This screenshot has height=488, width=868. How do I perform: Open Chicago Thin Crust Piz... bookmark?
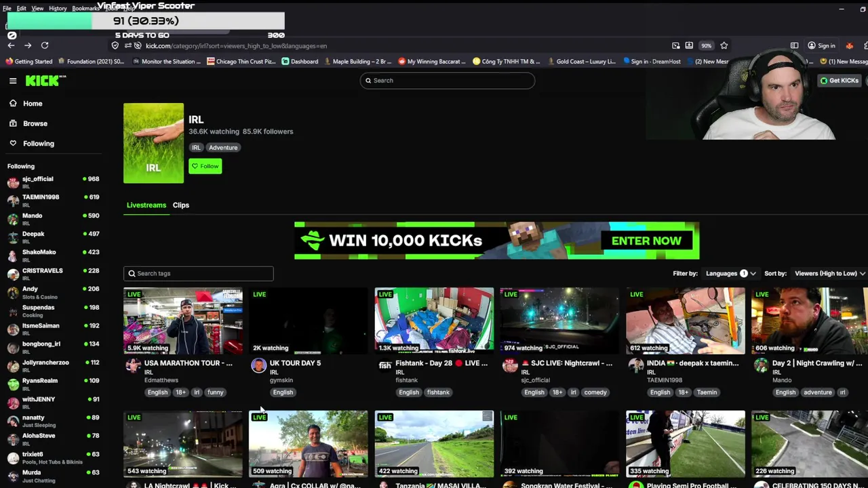241,62
